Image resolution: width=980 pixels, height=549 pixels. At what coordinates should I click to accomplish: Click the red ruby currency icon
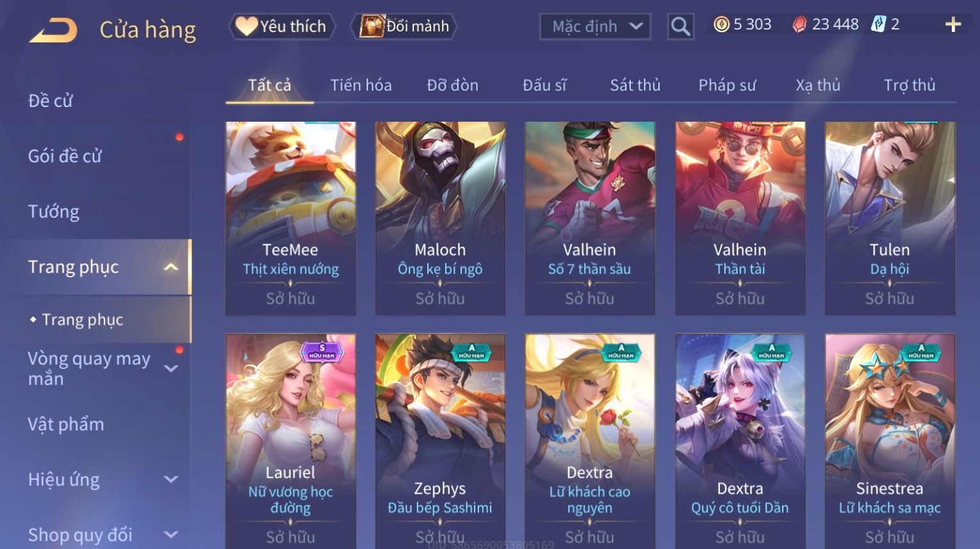[799, 25]
